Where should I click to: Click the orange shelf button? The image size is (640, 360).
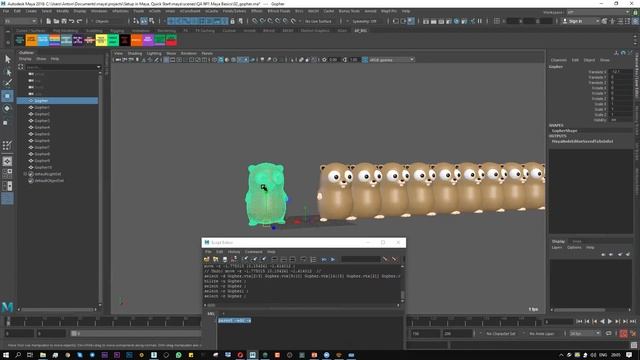31,40
